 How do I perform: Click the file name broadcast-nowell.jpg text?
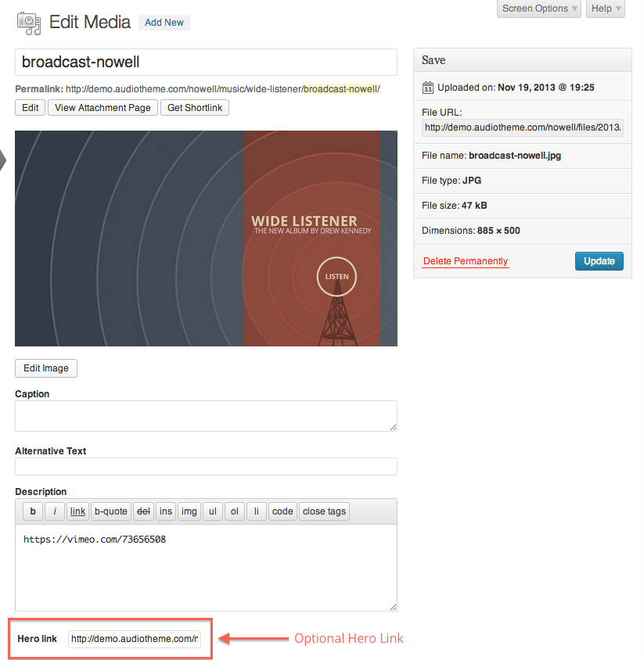click(515, 156)
